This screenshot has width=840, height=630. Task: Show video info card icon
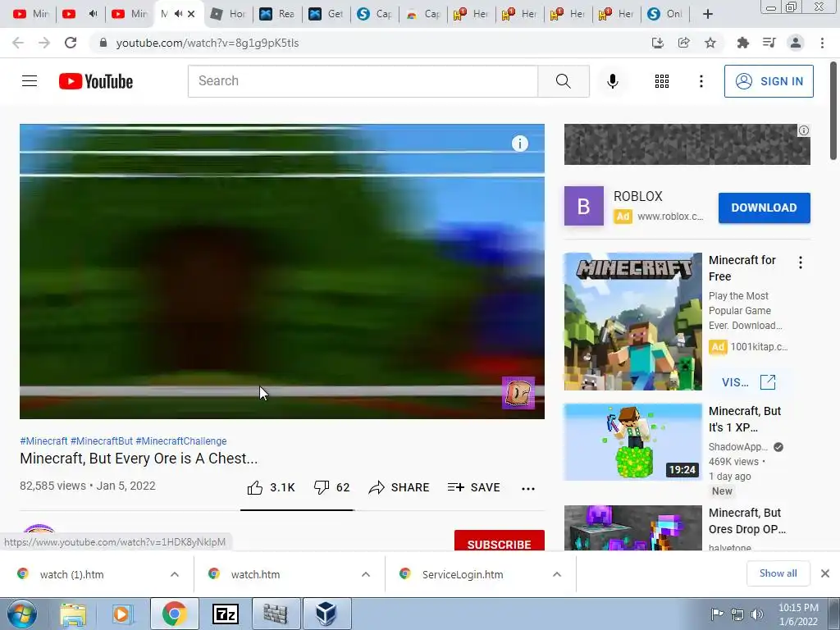click(519, 144)
